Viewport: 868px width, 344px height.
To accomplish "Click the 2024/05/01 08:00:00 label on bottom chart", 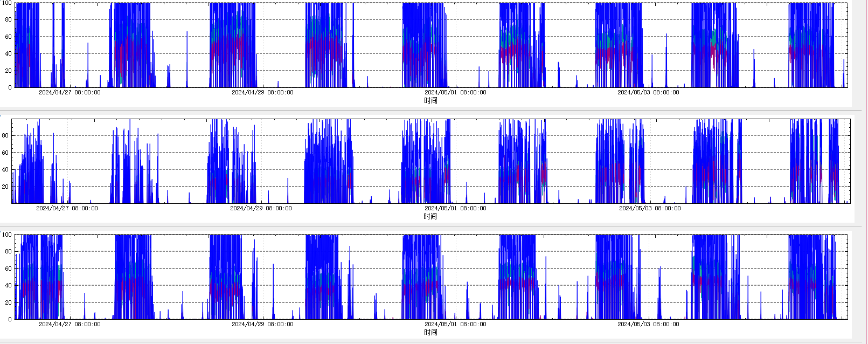I will click(455, 324).
